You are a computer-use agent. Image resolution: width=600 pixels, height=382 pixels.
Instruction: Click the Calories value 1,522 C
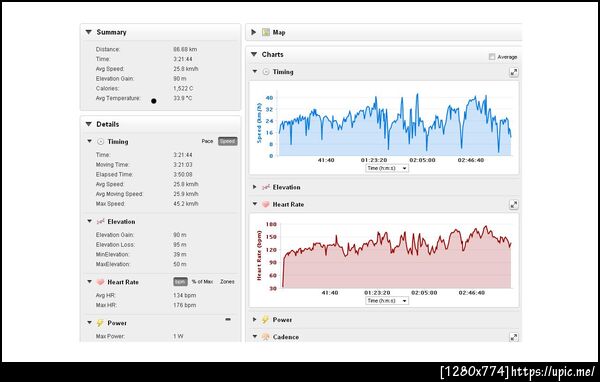pos(183,88)
